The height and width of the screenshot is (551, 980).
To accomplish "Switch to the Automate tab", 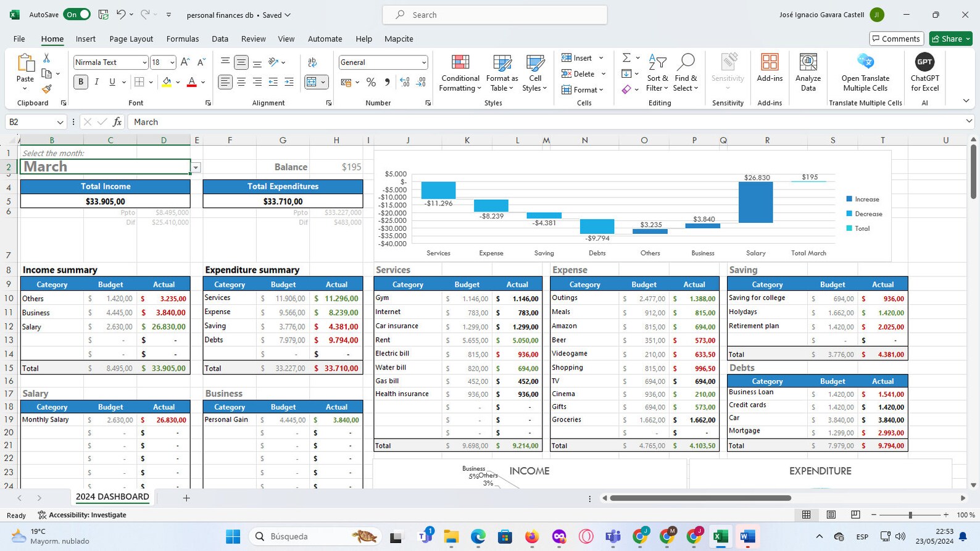I will click(325, 39).
